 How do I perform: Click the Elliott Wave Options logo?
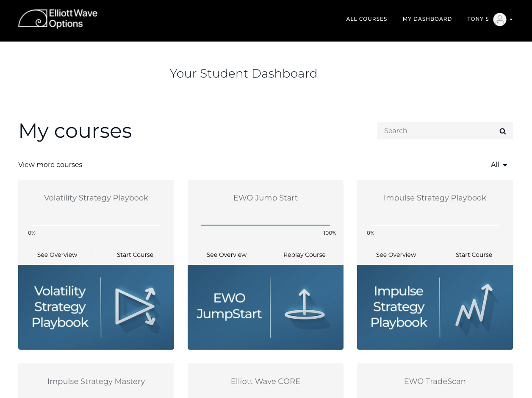point(58,19)
